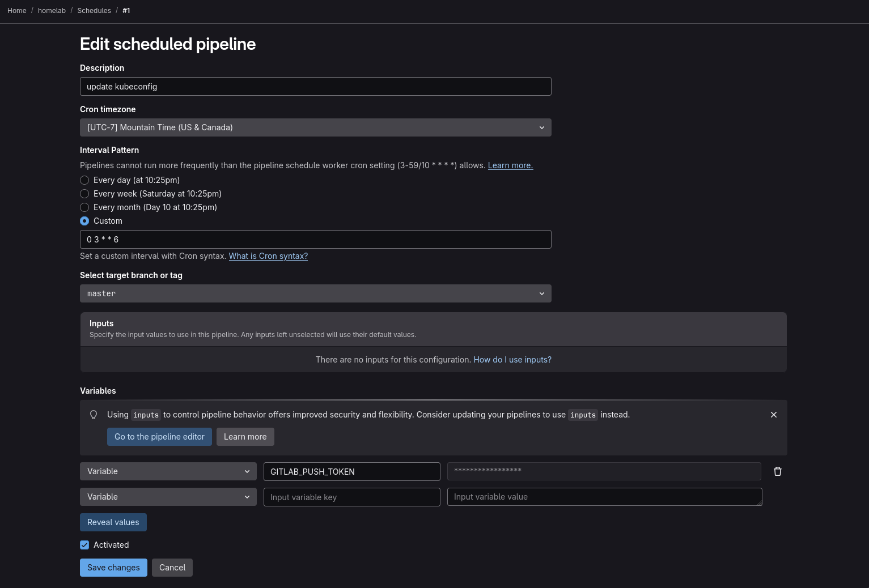Open the How do I use inputs link
Image resolution: width=869 pixels, height=588 pixels.
(x=512, y=359)
